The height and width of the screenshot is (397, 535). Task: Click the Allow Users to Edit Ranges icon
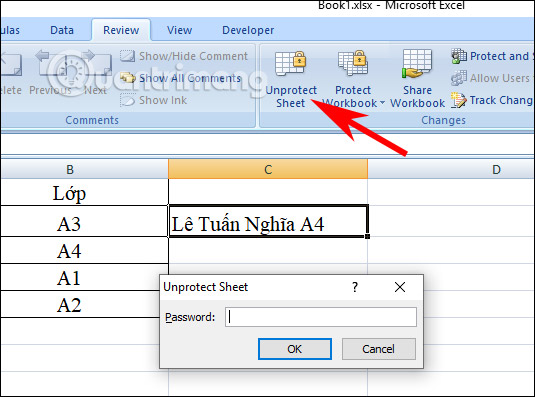[x=459, y=78]
